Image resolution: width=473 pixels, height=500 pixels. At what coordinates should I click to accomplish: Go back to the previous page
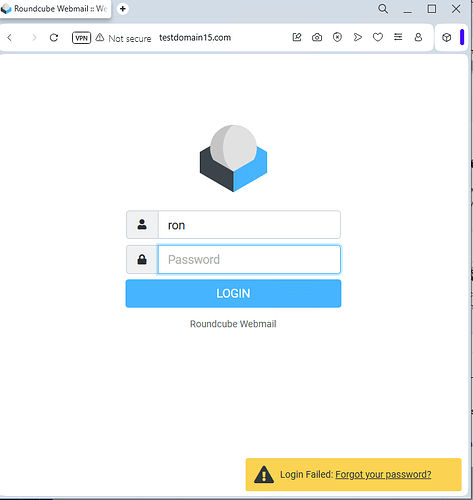[10, 38]
